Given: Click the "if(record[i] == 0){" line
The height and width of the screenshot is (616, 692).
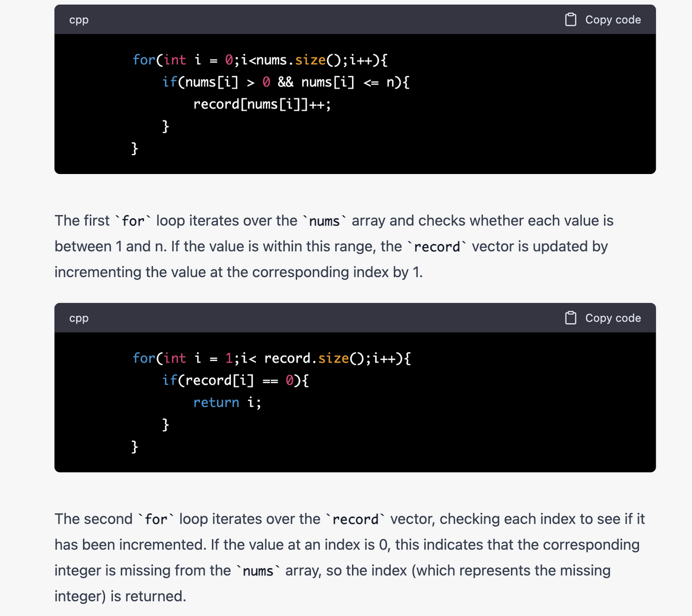Looking at the screenshot, I should [235, 380].
